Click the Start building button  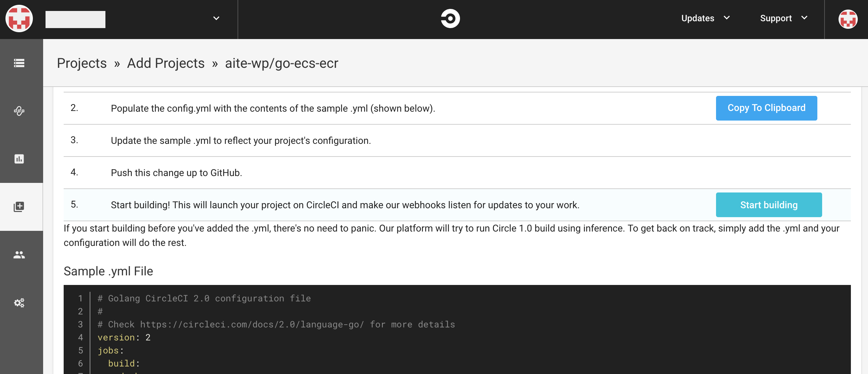pos(769,205)
